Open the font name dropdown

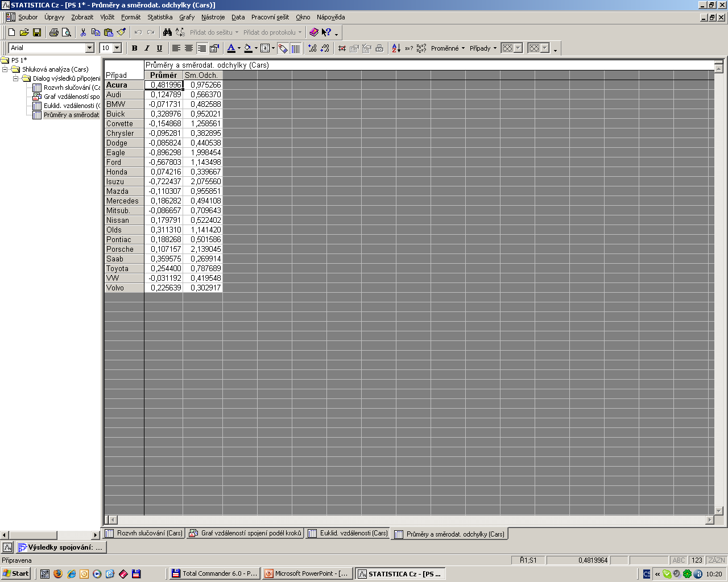pyautogui.click(x=89, y=48)
